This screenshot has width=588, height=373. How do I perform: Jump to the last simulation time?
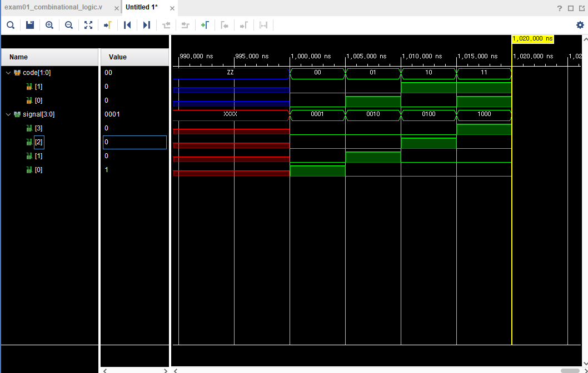click(146, 25)
